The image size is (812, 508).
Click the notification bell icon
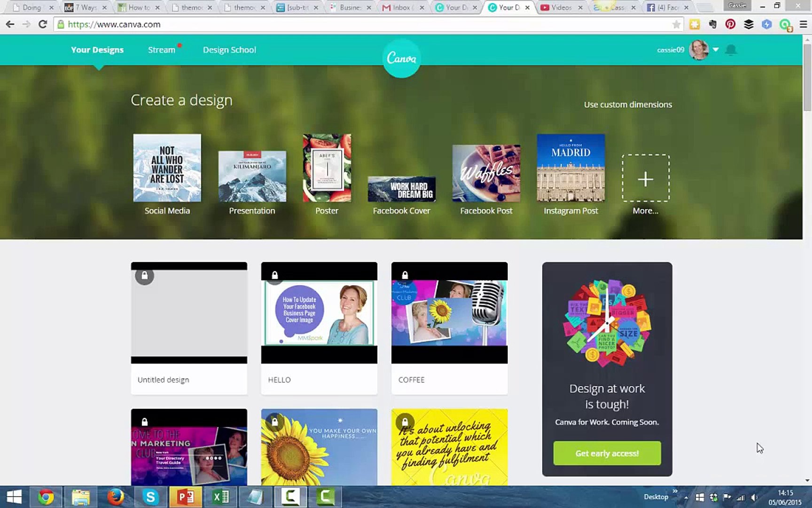click(x=732, y=49)
